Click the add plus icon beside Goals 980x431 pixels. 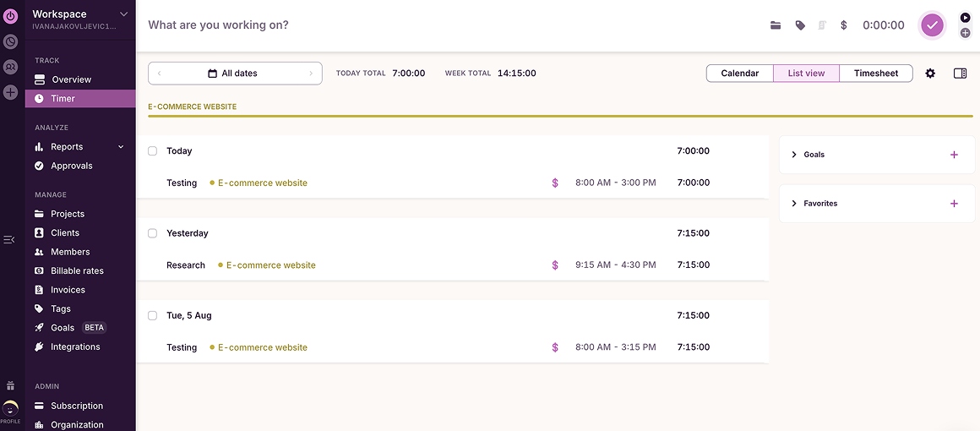click(954, 155)
